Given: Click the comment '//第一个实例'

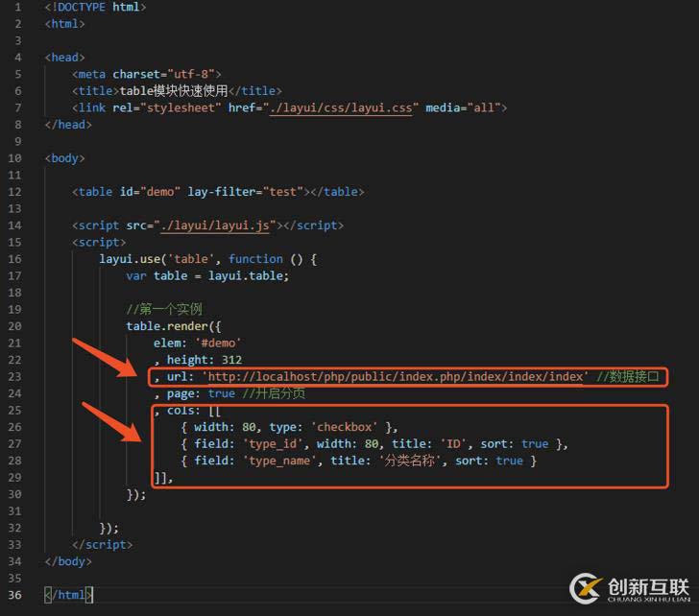Looking at the screenshot, I should pyautogui.click(x=164, y=309).
